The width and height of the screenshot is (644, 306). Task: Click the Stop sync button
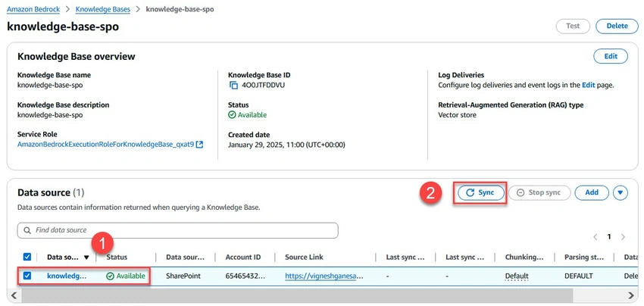[539, 192]
